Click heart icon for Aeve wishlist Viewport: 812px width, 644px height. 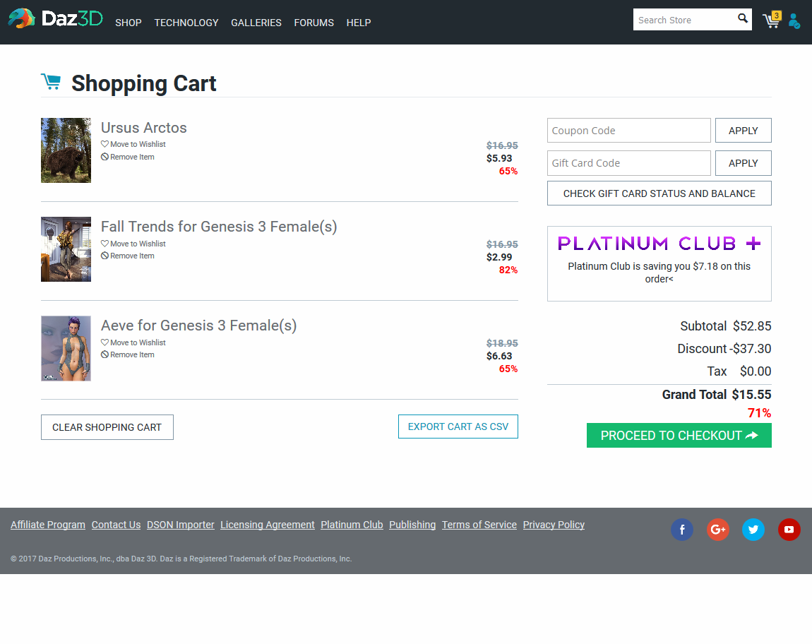coord(105,342)
